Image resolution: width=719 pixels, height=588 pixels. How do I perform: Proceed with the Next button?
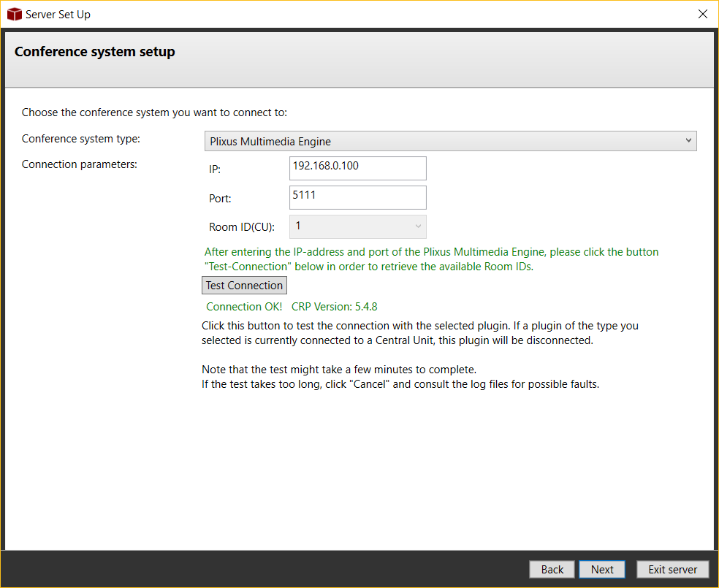602,570
